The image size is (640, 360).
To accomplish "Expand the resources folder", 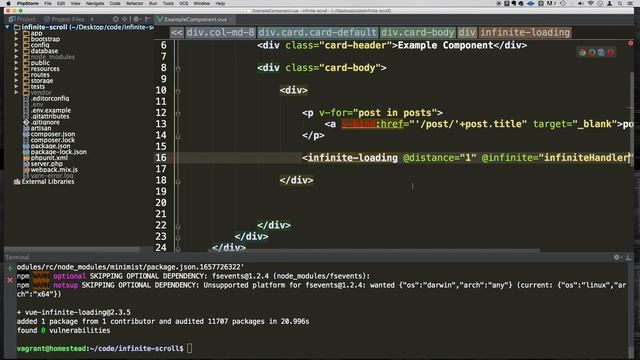I will point(16,69).
